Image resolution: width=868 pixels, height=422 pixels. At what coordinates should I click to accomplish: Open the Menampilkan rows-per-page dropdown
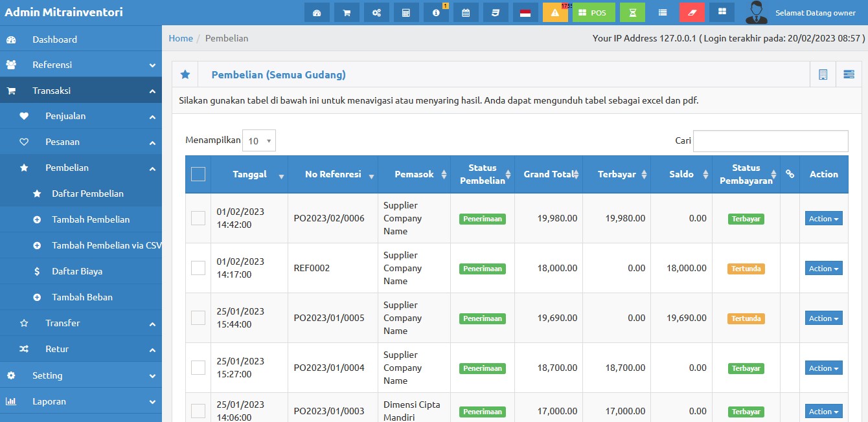pos(259,140)
